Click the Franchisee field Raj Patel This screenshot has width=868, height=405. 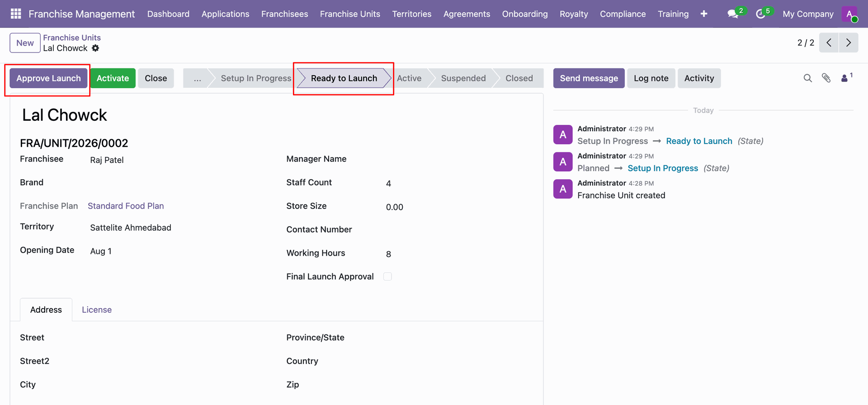click(x=107, y=160)
